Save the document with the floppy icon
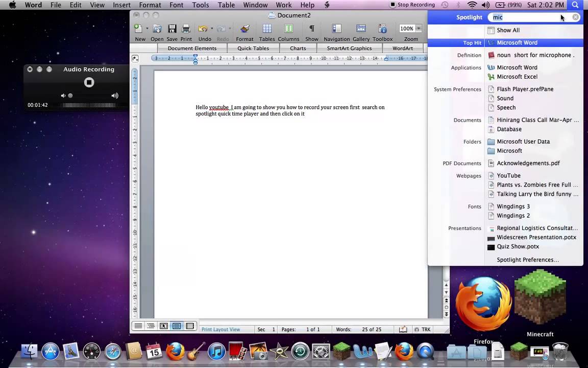Screen dimensions: 588x368 [172, 29]
